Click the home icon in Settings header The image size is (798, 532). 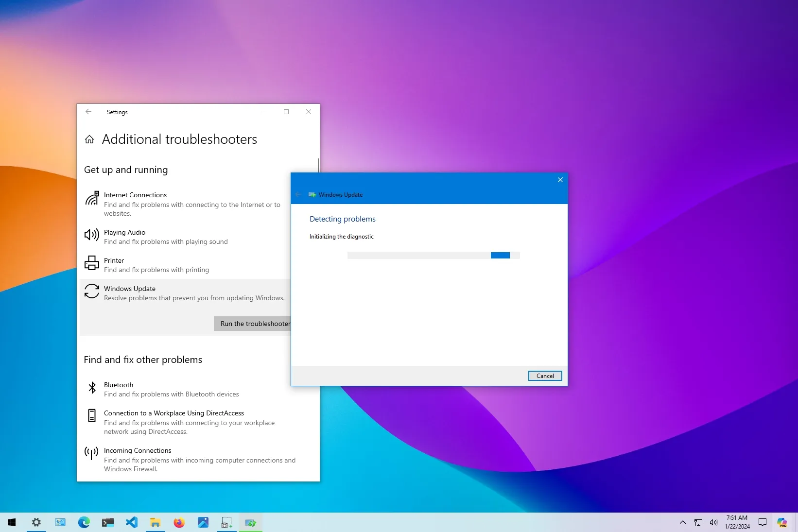89,139
